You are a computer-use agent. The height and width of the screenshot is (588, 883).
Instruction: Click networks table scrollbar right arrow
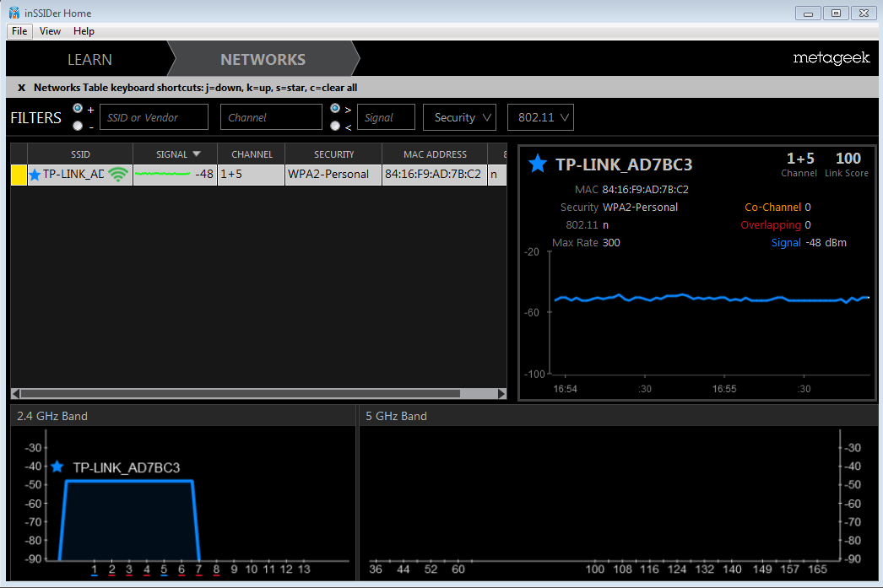(x=501, y=393)
